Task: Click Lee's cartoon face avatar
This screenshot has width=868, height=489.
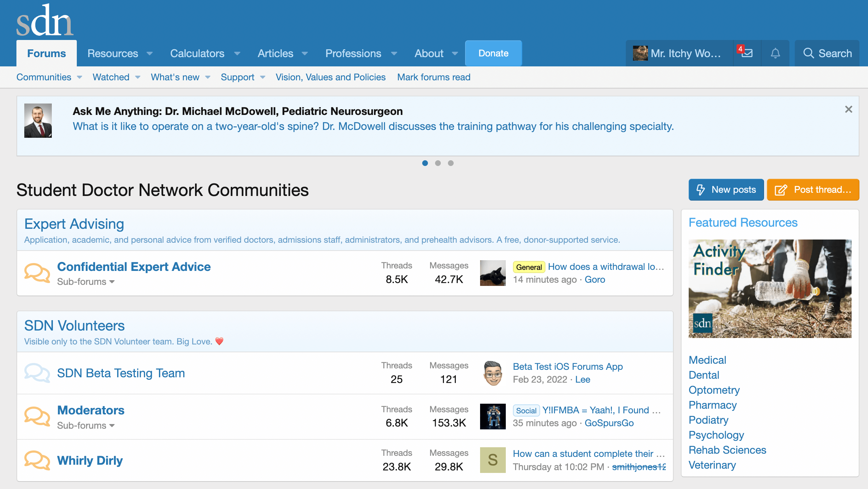Action: [493, 373]
